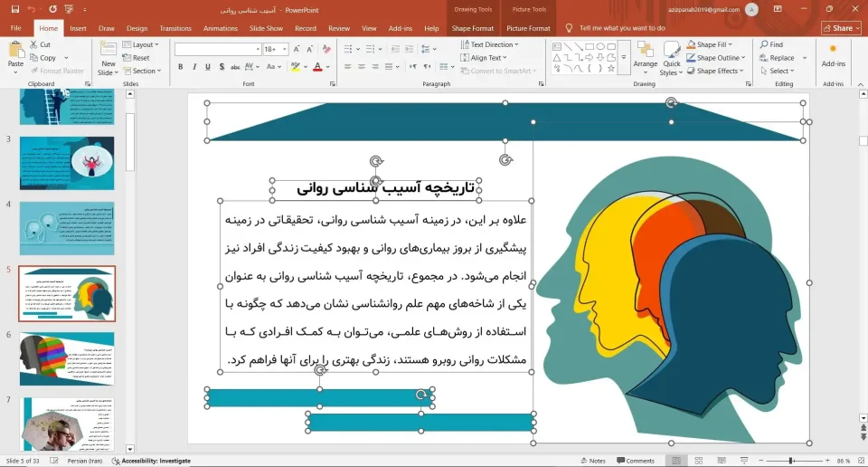
Task: Click the Replace icon
Action: (764, 58)
